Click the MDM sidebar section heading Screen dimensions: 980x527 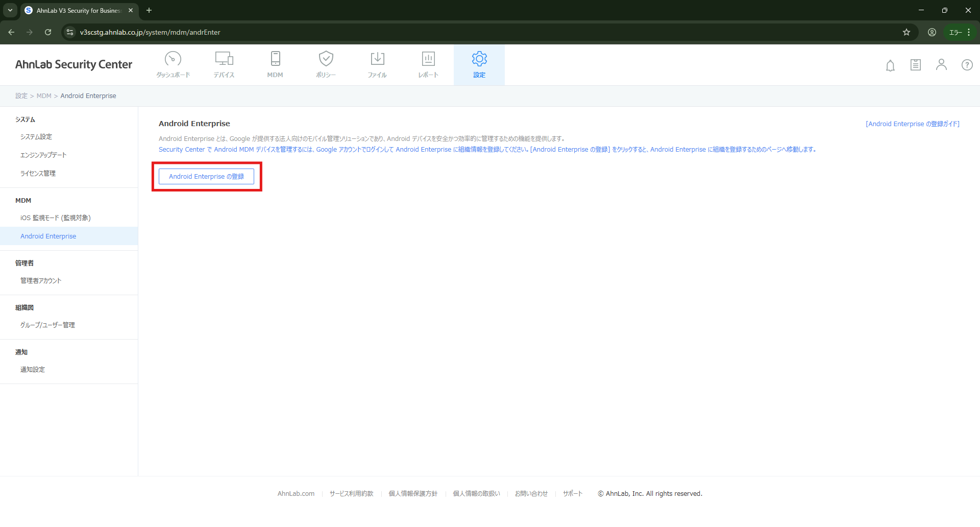tap(23, 201)
